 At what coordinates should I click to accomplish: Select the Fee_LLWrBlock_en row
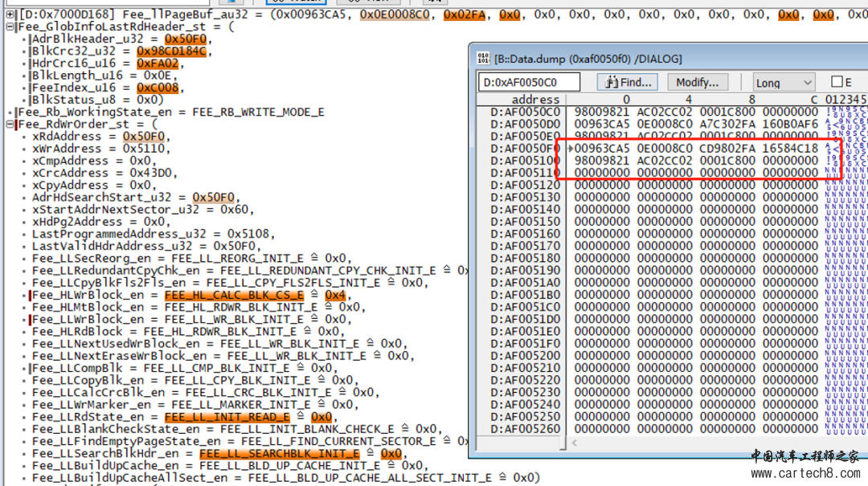pyautogui.click(x=191, y=320)
